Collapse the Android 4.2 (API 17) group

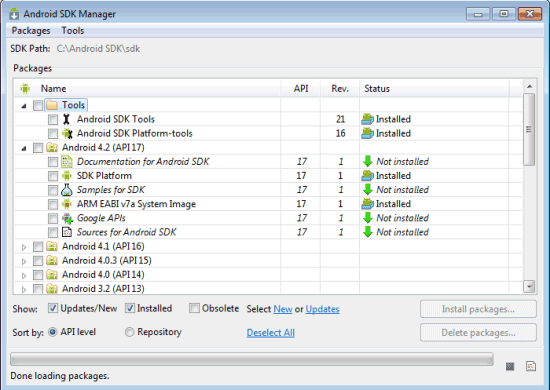(x=24, y=148)
